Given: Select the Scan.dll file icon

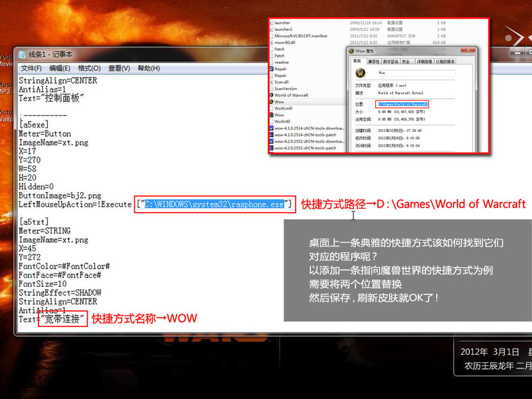Looking at the screenshot, I should (271, 82).
